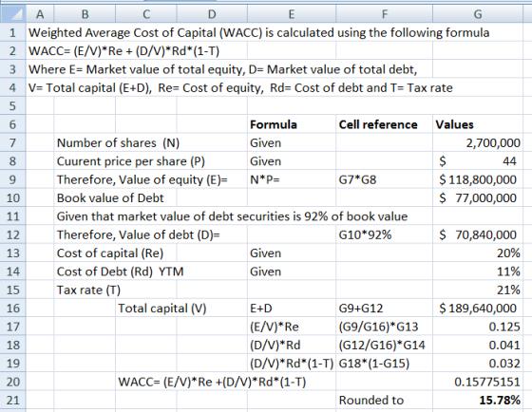Select column C header
This screenshot has height=412, width=532.
[x=146, y=14]
